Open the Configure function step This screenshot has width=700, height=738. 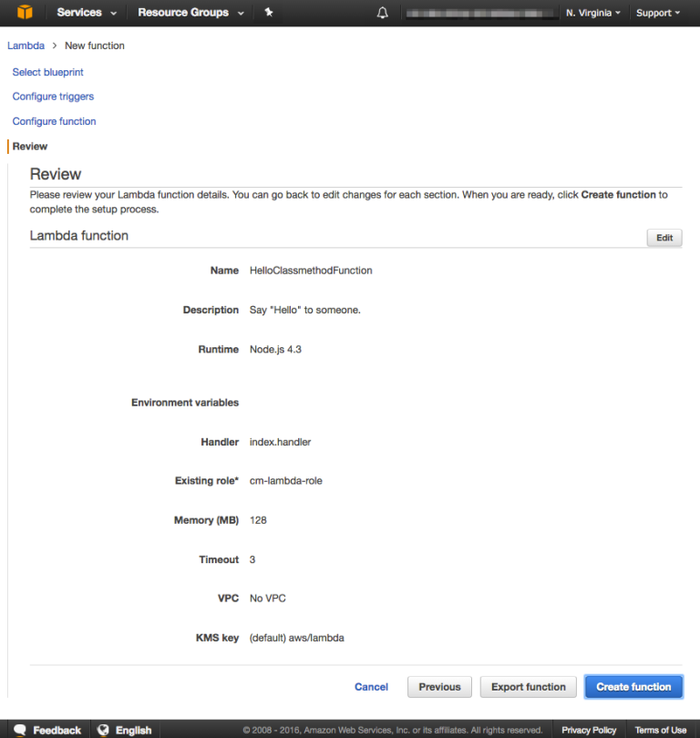pyautogui.click(x=54, y=121)
